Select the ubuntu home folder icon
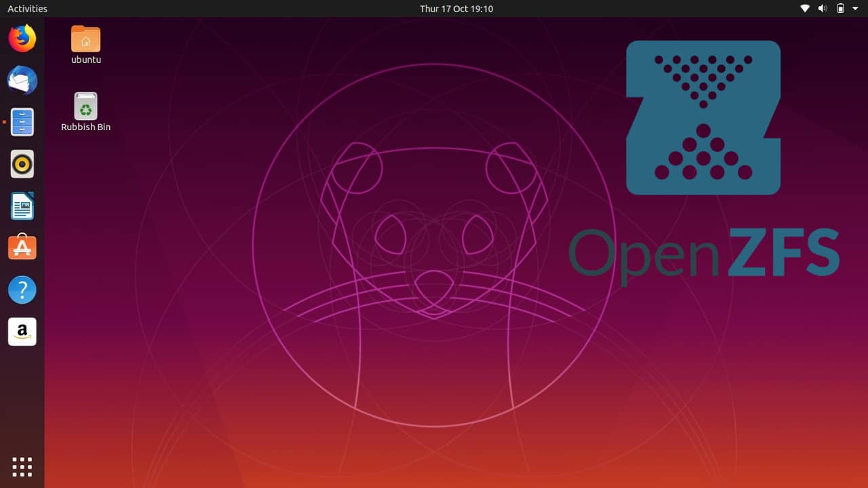The image size is (868, 488). [x=85, y=39]
